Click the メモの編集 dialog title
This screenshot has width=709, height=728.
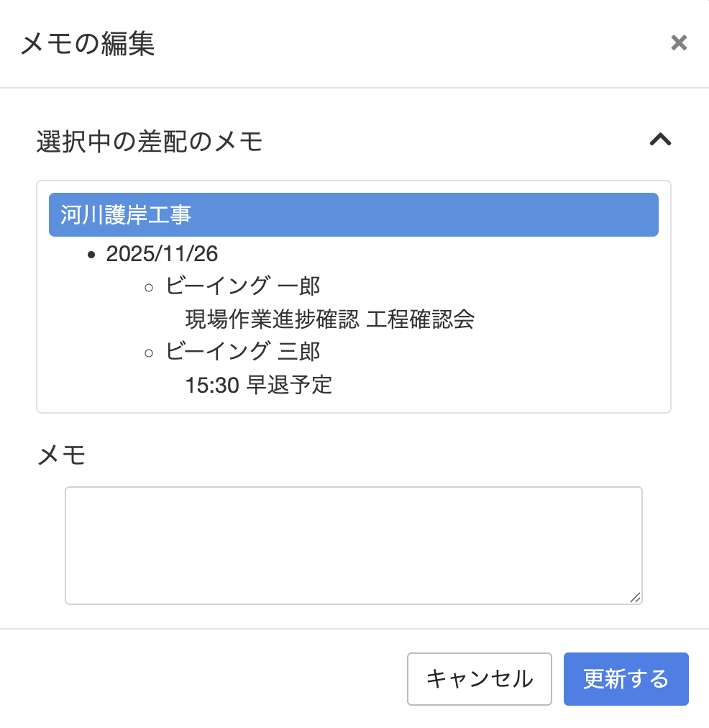[88, 44]
